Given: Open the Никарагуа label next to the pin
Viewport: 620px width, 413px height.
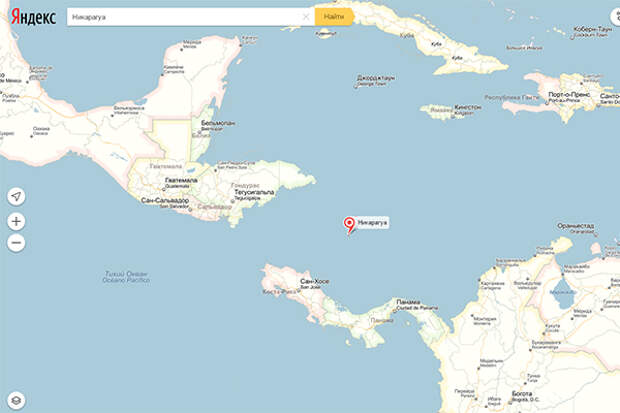Looking at the screenshot, I should tap(372, 223).
